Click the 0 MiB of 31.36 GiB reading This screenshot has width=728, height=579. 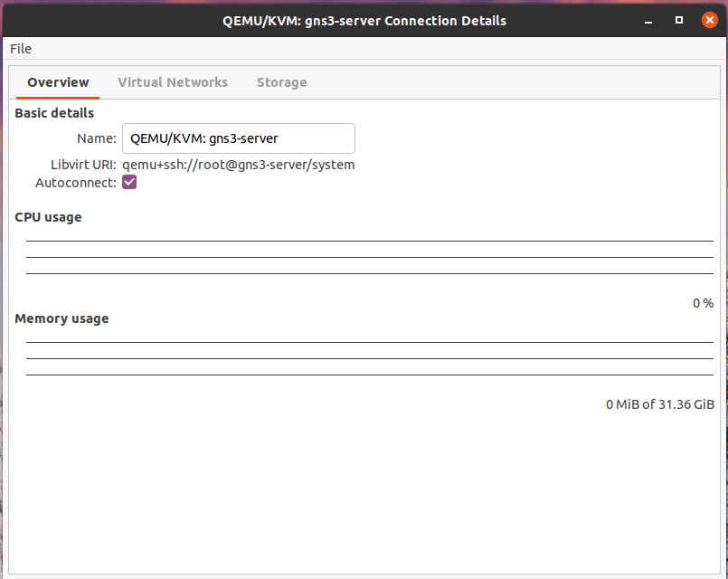[x=659, y=404]
